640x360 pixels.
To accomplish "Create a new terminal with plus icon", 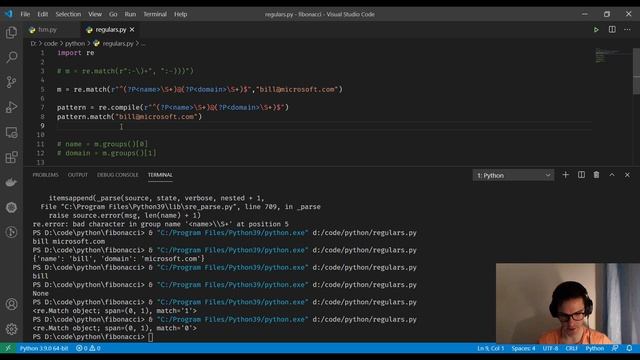I will [565, 175].
